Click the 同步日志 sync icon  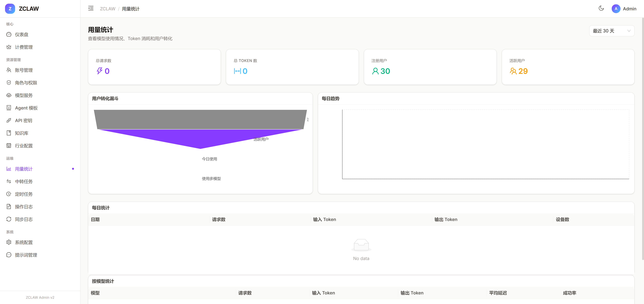tap(9, 219)
